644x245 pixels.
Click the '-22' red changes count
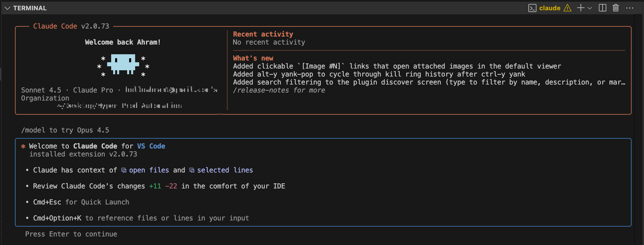point(171,186)
